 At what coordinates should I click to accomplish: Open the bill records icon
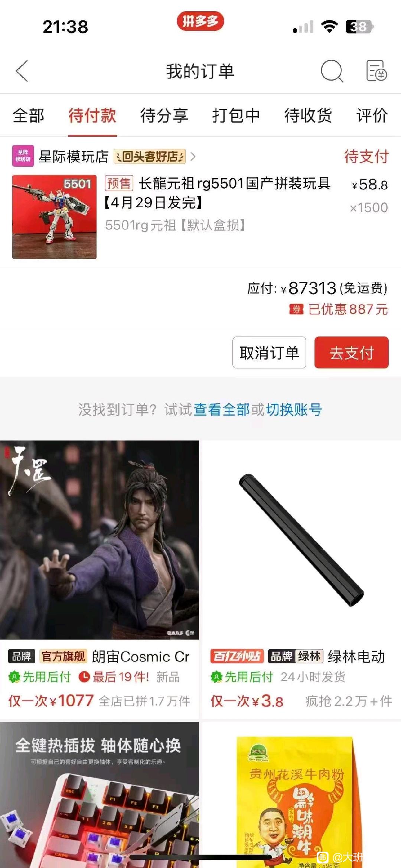[x=376, y=71]
